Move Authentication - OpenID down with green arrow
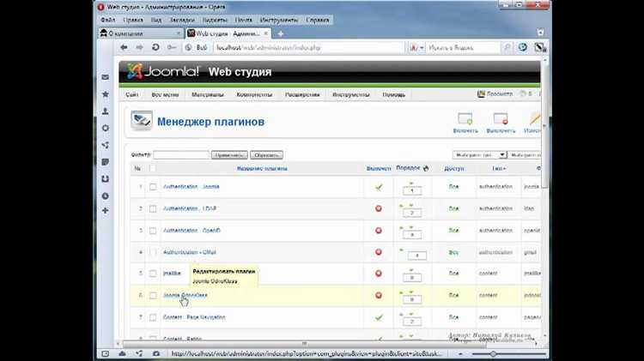 pyautogui.click(x=411, y=227)
